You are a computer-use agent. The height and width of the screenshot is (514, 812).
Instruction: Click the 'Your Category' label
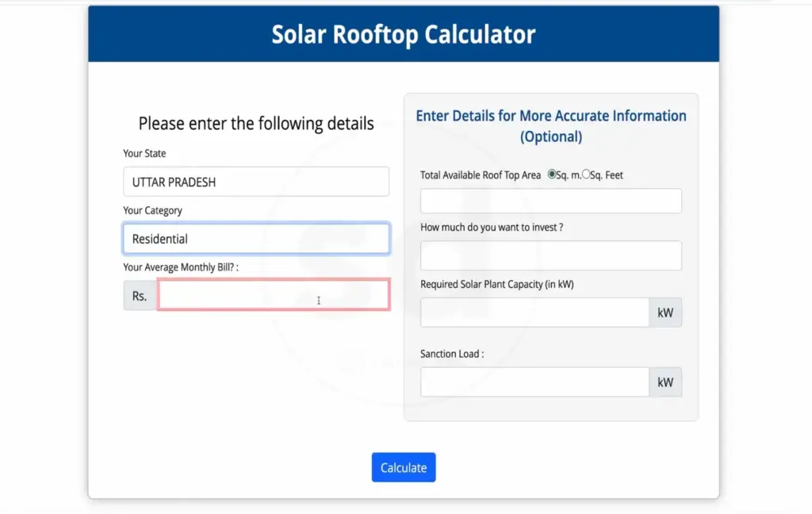(153, 210)
